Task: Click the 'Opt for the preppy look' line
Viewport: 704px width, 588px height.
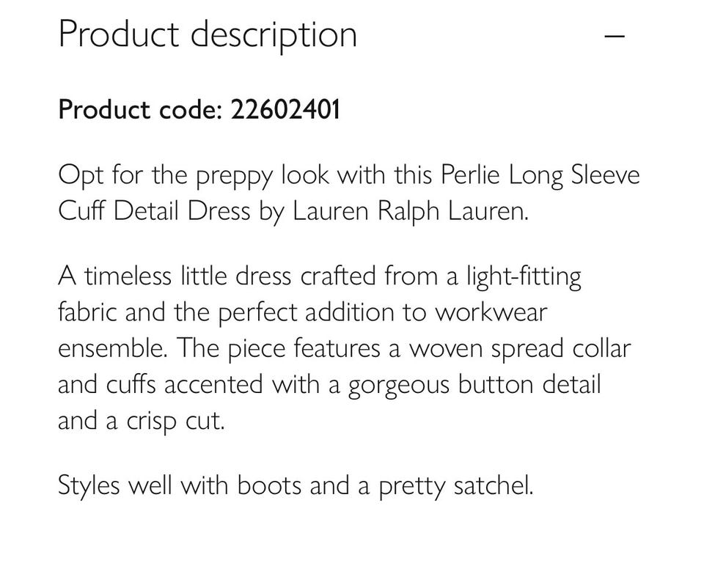Action: 349,175
